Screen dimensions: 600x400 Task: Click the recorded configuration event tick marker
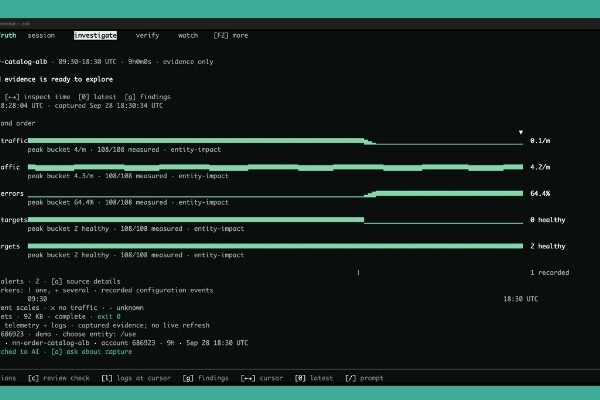tap(358, 273)
